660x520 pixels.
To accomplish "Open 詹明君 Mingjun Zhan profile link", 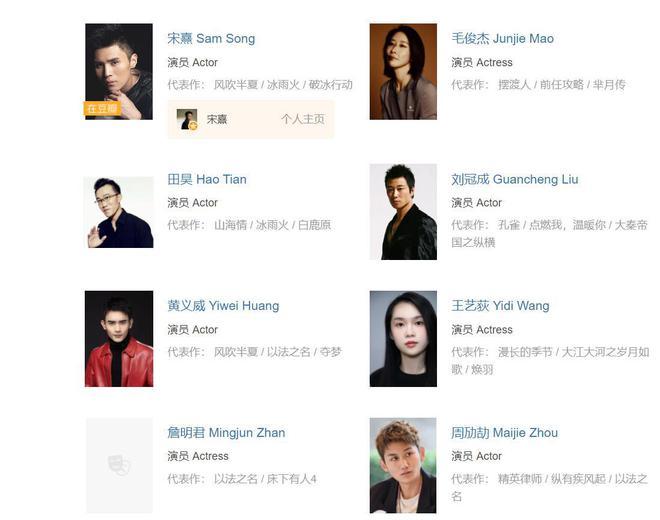I will pyautogui.click(x=226, y=432).
